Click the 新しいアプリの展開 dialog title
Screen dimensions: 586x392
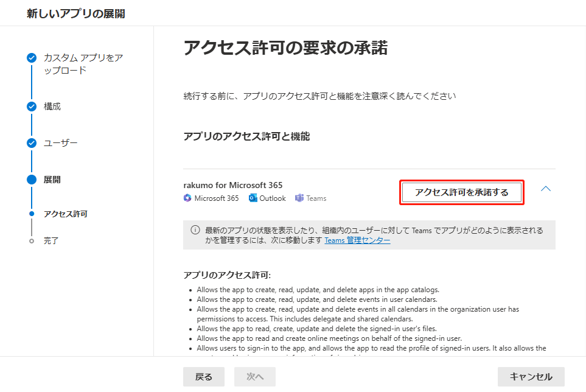[x=76, y=14]
